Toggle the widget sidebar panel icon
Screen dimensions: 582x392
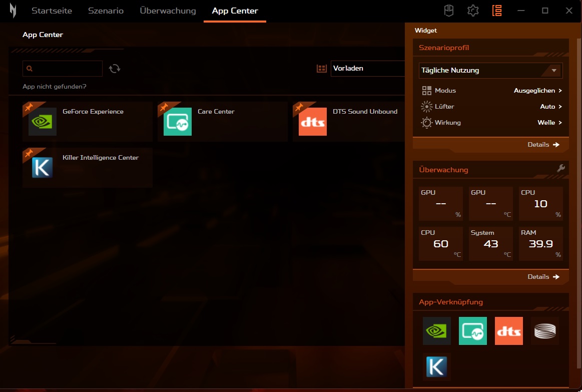(x=497, y=11)
